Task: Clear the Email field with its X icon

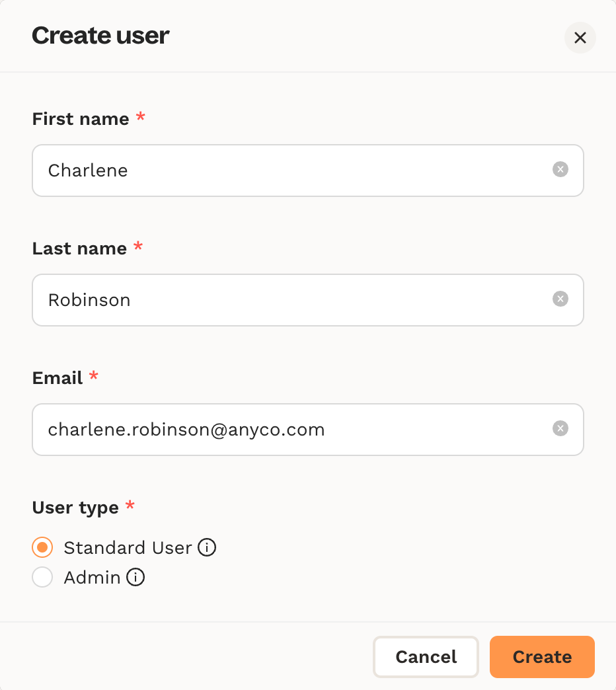Action: [560, 429]
